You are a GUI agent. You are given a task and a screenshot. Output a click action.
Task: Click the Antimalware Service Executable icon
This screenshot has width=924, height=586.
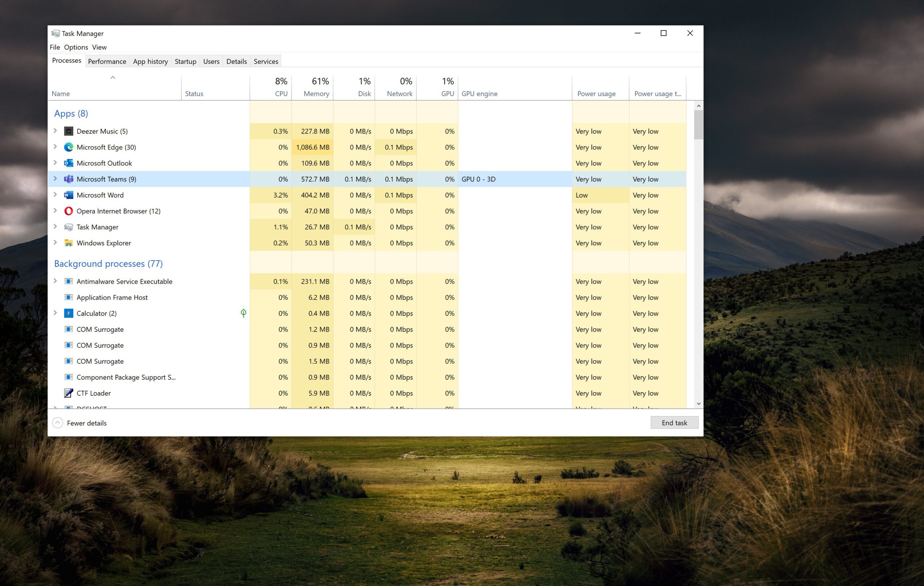point(69,281)
